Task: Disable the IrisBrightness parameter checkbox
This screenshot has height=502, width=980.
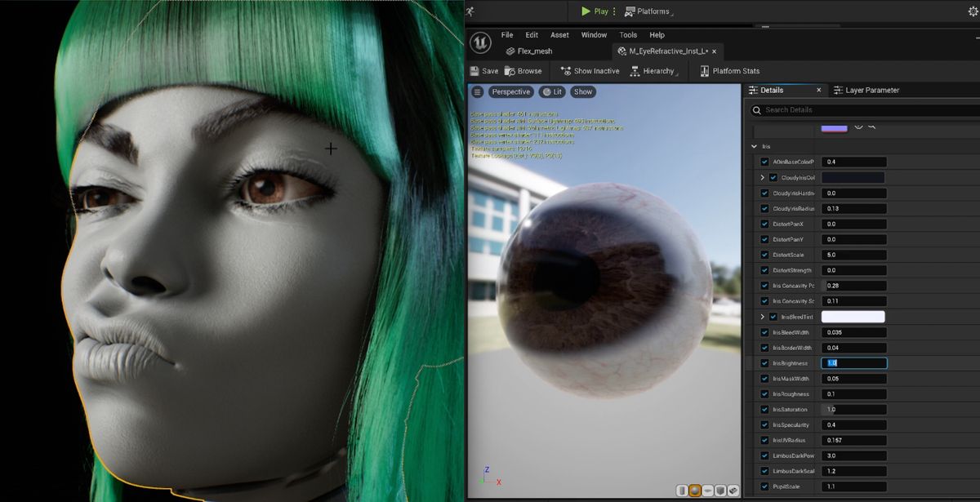Action: (x=764, y=363)
